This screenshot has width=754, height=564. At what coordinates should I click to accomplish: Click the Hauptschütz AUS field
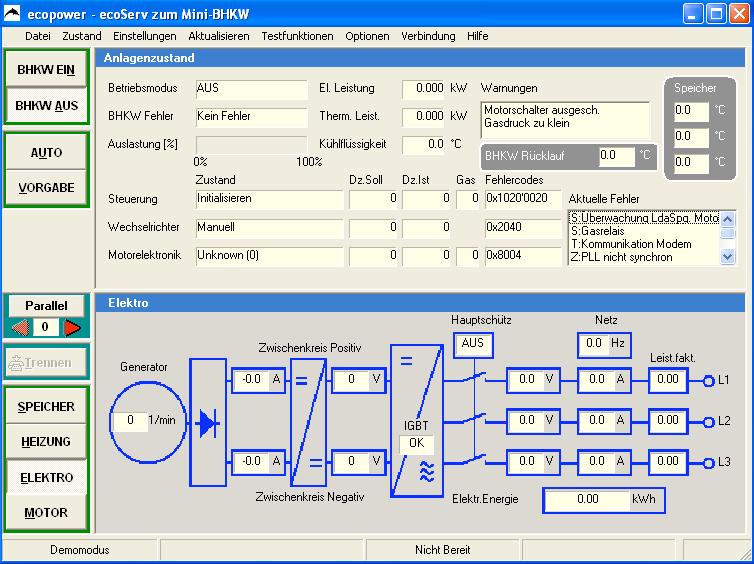pyautogui.click(x=473, y=345)
